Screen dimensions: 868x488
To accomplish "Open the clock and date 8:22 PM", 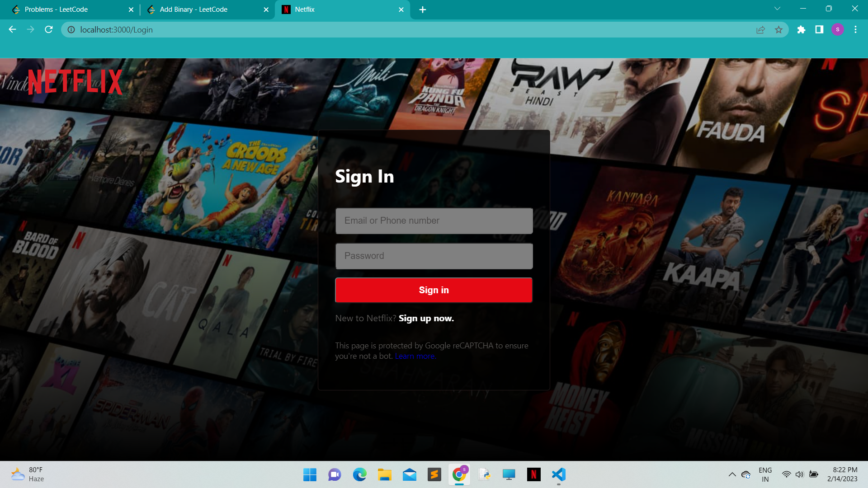I will coord(843,474).
